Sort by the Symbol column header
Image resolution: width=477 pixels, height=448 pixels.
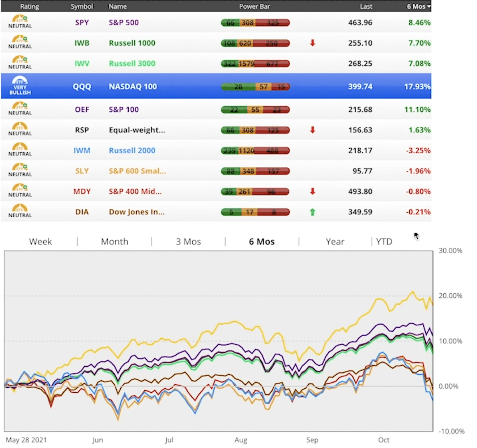click(82, 6)
